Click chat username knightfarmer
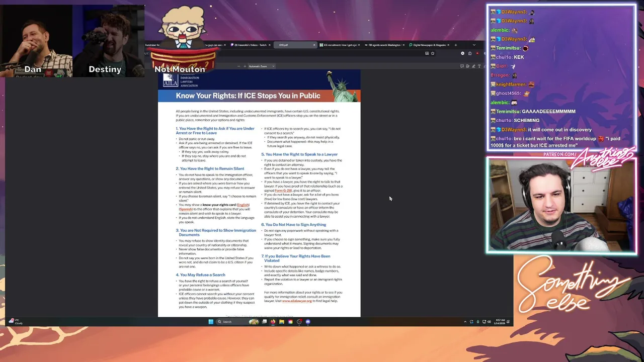Image resolution: width=644 pixels, height=362 pixels. [511, 84]
